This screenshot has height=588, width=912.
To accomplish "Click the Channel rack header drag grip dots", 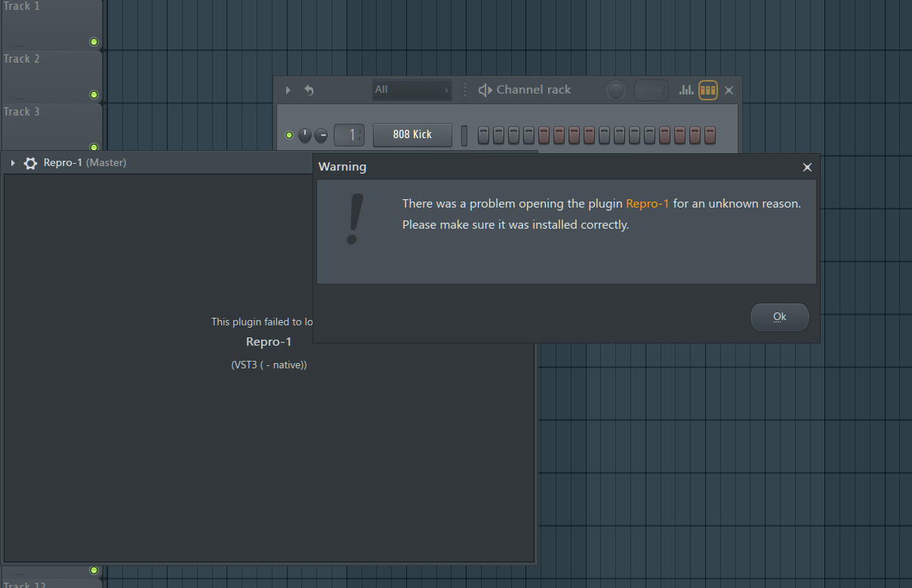I will tap(465, 90).
